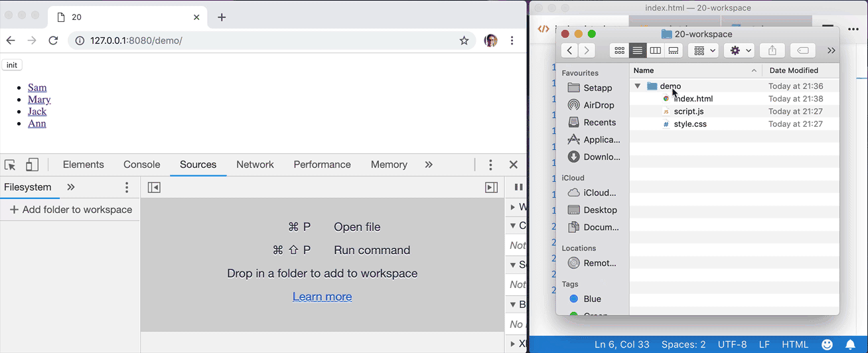Open Finder group-by dropdown
The image size is (868, 353).
pos(703,50)
